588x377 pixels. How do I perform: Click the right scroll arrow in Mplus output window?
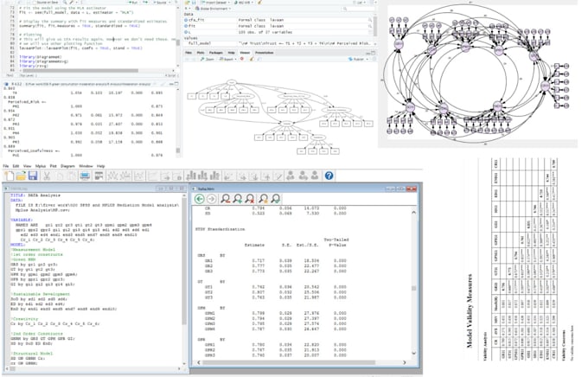coord(405,362)
